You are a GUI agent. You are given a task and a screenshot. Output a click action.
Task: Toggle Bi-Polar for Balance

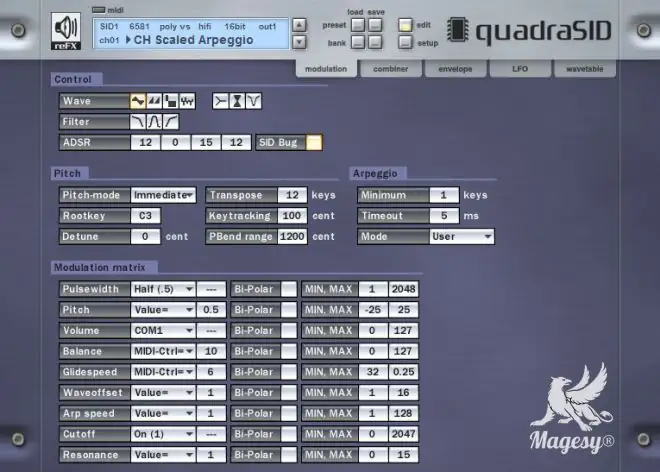tap(289, 351)
